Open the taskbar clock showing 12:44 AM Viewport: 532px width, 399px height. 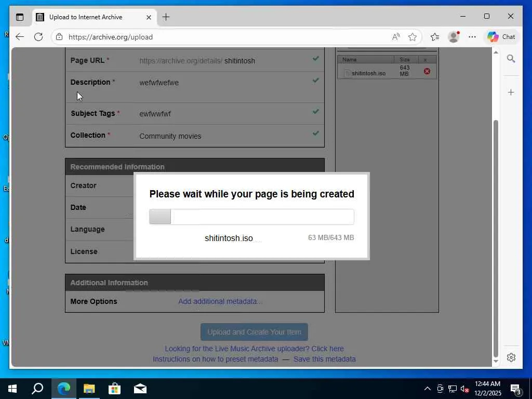[x=487, y=389]
